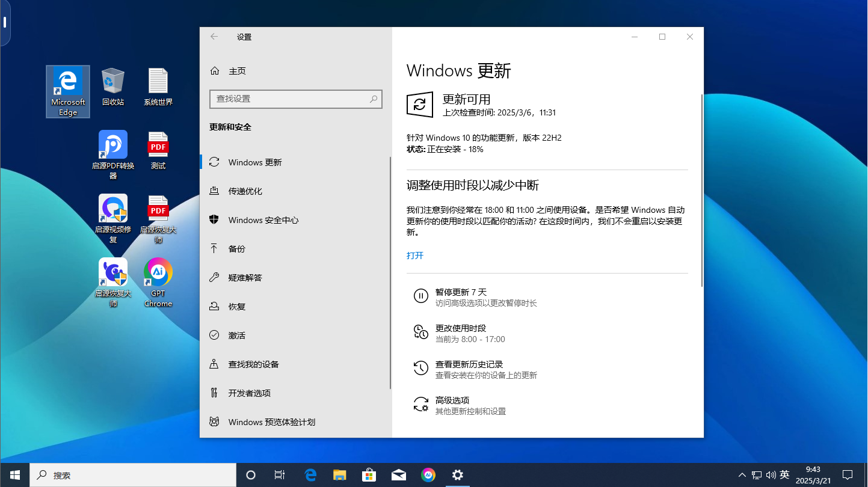
Task: Click the taskbar 搜索 box
Action: click(x=133, y=475)
